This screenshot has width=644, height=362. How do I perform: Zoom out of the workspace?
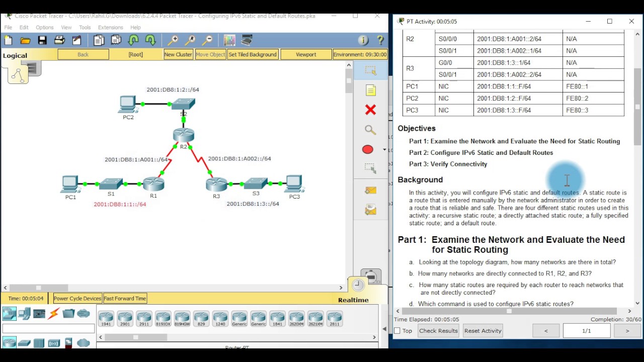pos(207,40)
